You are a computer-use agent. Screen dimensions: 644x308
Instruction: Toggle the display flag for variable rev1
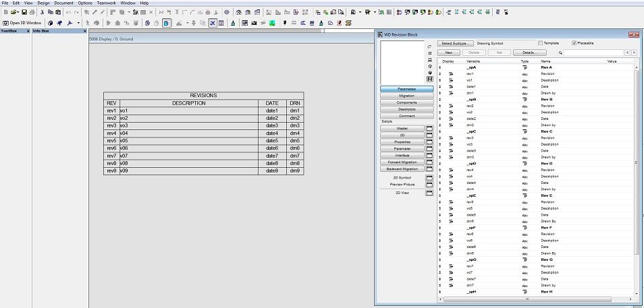[451, 74]
